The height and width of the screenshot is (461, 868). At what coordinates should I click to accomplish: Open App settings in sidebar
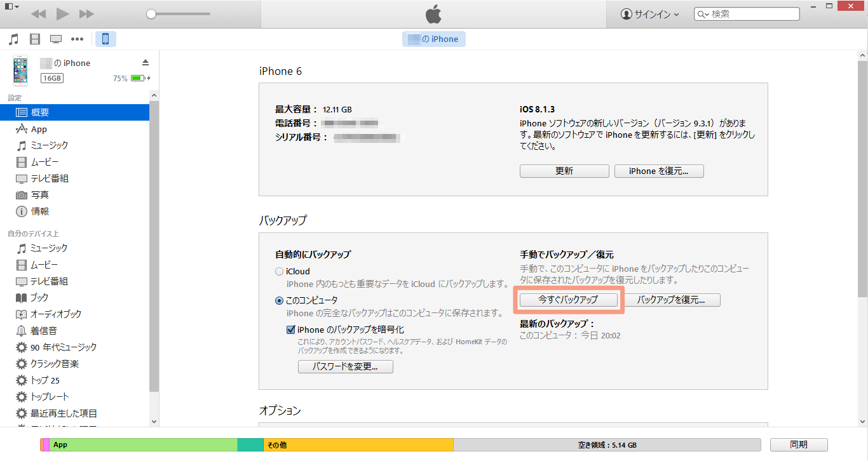74,129
